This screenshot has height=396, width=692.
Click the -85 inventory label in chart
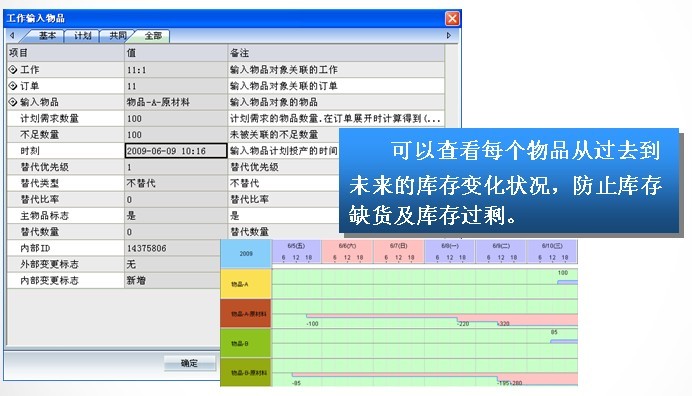(296, 383)
